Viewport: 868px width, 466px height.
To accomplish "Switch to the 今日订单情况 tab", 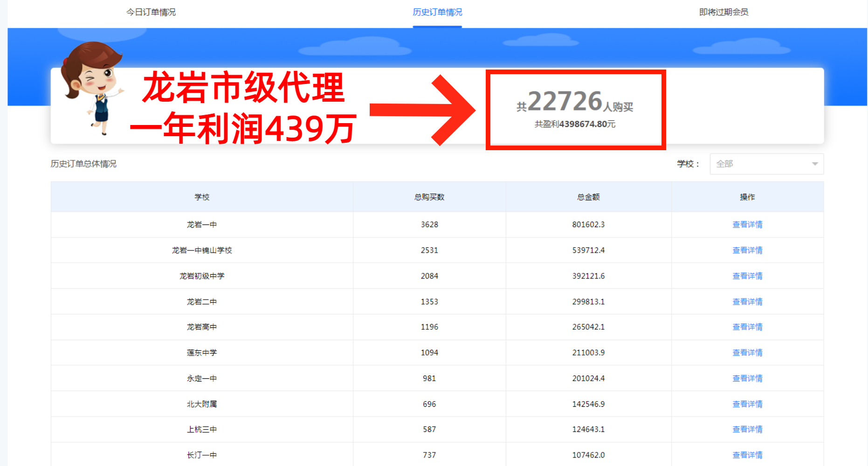I will pos(151,12).
